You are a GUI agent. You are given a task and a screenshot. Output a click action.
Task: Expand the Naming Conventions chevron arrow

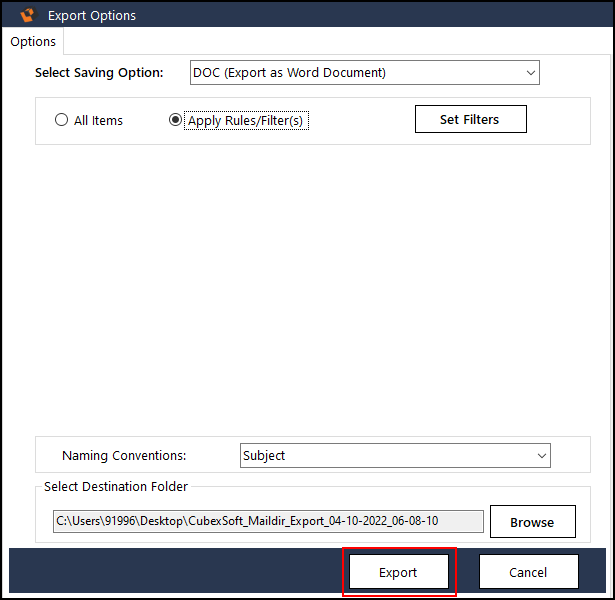541,456
